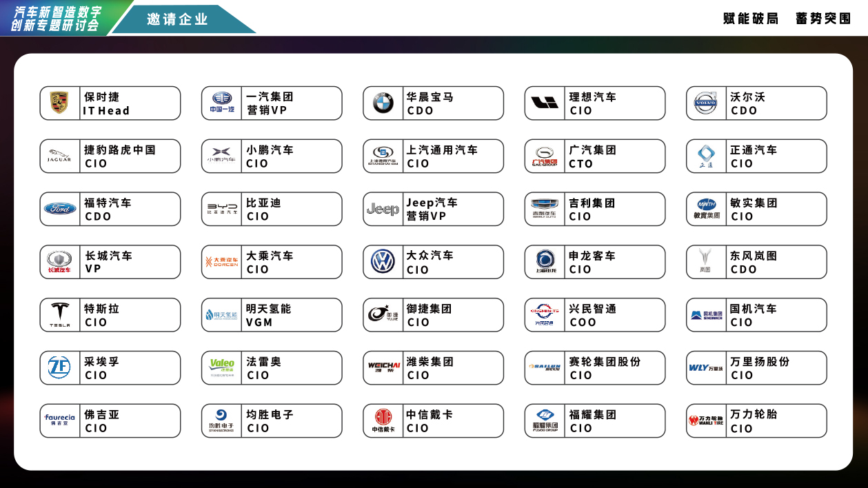Click the 明天氢能 logo
The height and width of the screenshot is (488, 868).
point(221,315)
